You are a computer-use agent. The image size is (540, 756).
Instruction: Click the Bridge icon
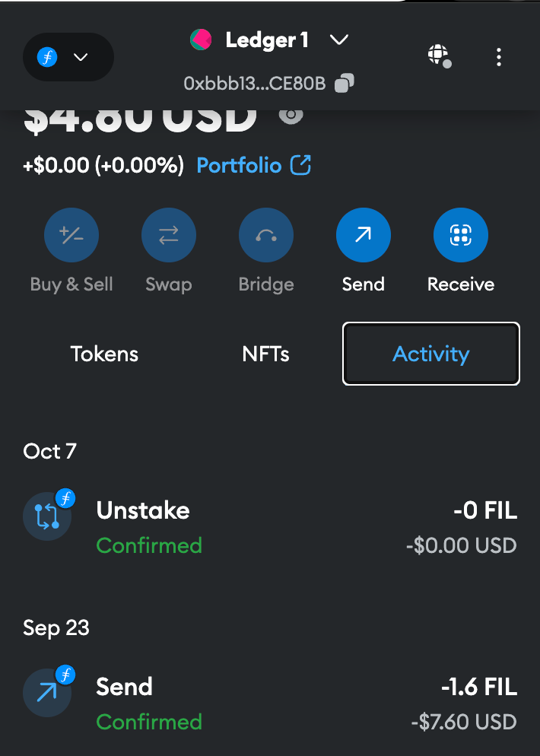pyautogui.click(x=265, y=235)
